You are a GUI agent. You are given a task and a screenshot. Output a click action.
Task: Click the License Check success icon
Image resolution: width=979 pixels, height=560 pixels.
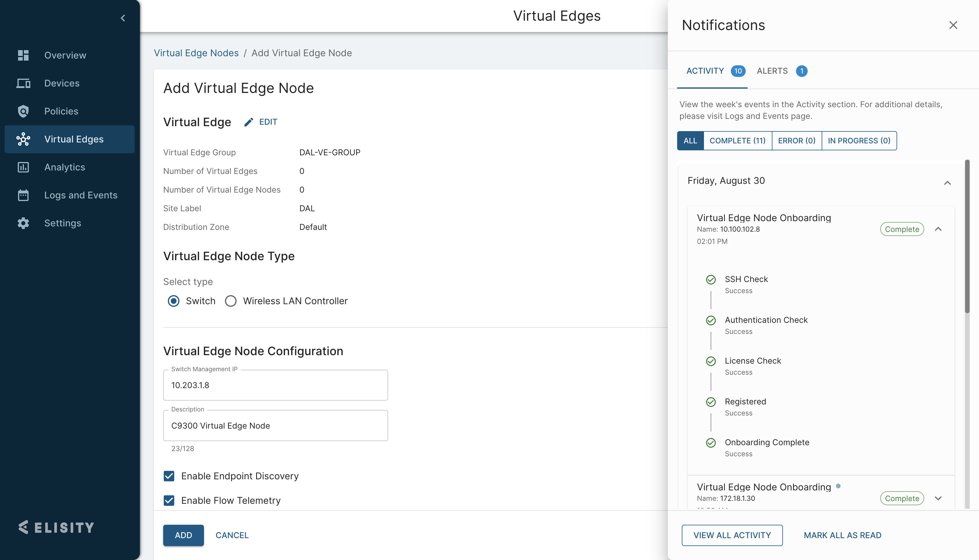tap(711, 361)
